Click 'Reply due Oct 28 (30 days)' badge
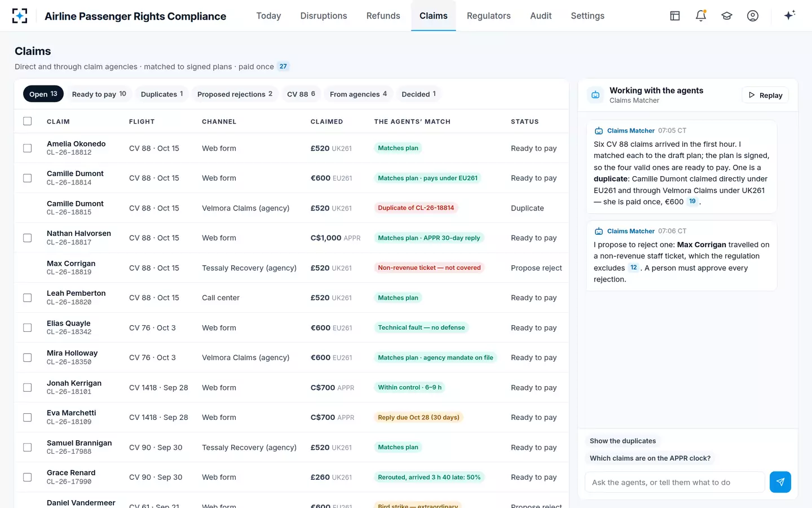This screenshot has height=508, width=812. click(x=419, y=417)
